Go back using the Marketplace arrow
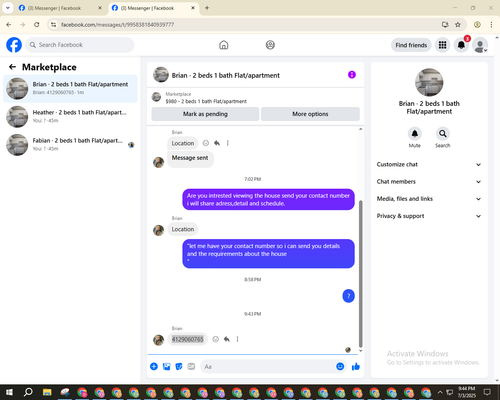Viewport: 500px width, 400px height. click(x=12, y=67)
